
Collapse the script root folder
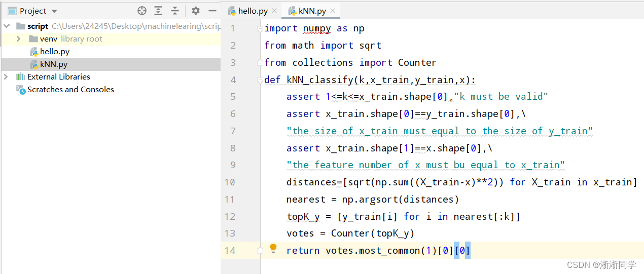click(x=6, y=26)
